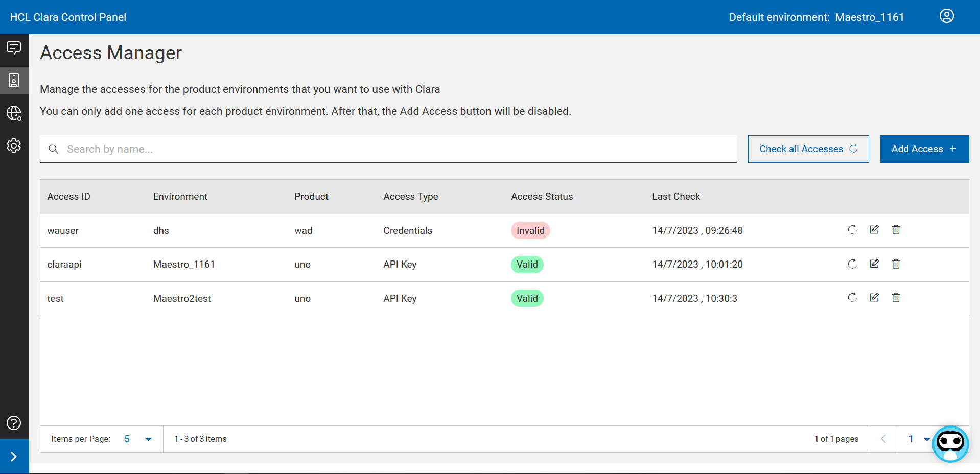The height and width of the screenshot is (474, 980).
Task: Open the settings gear icon in sidebar
Action: click(x=14, y=146)
